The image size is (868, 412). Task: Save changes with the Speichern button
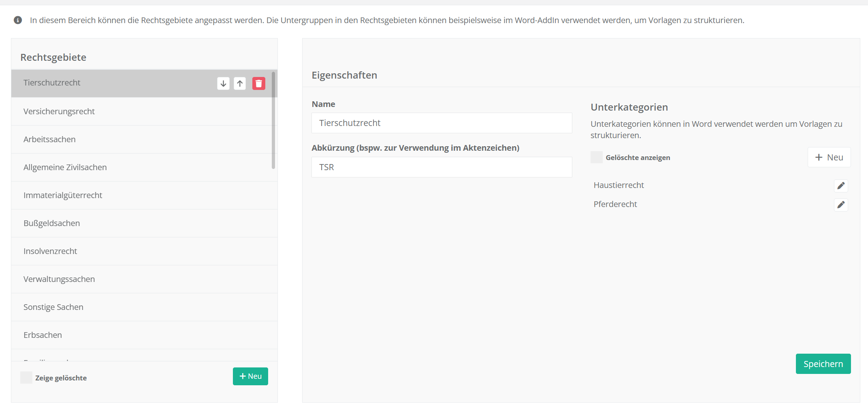coord(823,364)
